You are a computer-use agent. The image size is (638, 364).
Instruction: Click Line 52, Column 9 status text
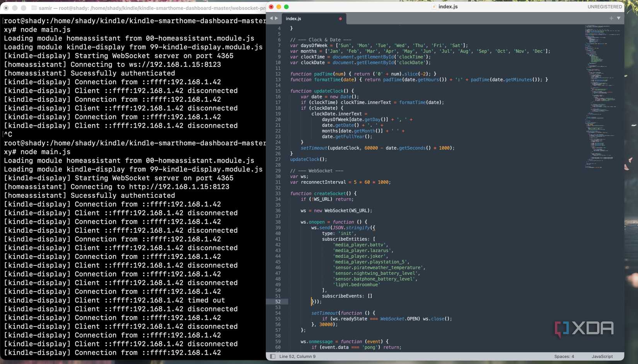(x=297, y=356)
